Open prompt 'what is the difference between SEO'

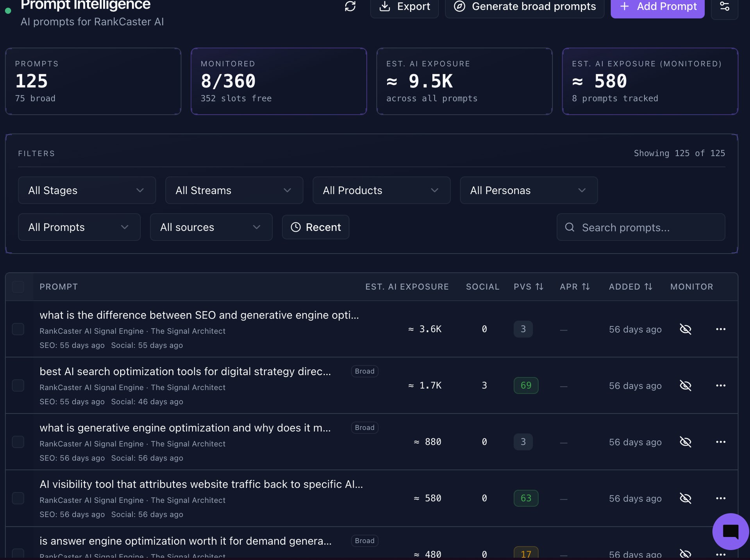[x=199, y=315]
